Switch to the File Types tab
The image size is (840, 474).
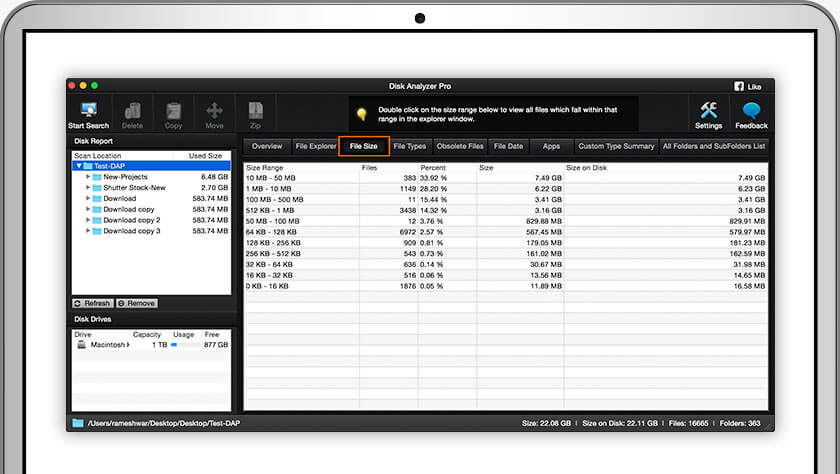(x=410, y=146)
